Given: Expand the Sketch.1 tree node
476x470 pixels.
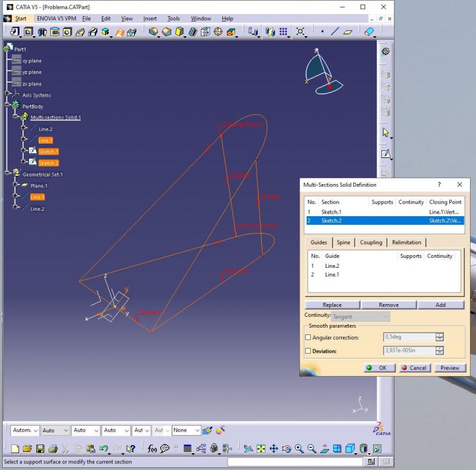Looking at the screenshot, I should coord(23,150).
